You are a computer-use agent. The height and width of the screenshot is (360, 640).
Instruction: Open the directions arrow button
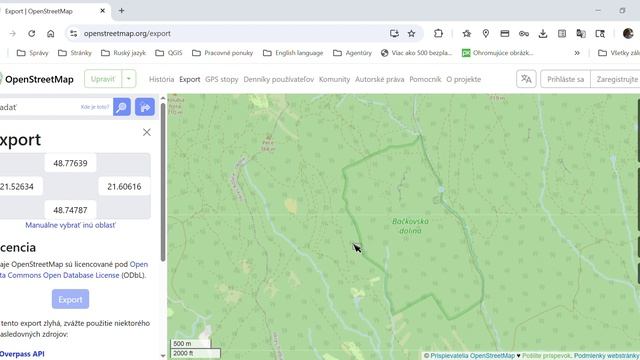pyautogui.click(x=145, y=107)
